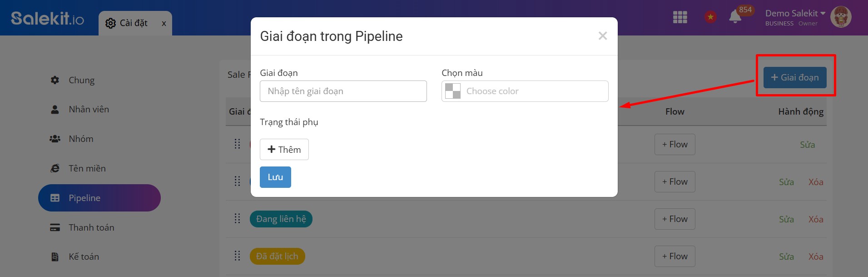Click the + Giai đoạn button
The height and width of the screenshot is (277, 868).
point(795,77)
